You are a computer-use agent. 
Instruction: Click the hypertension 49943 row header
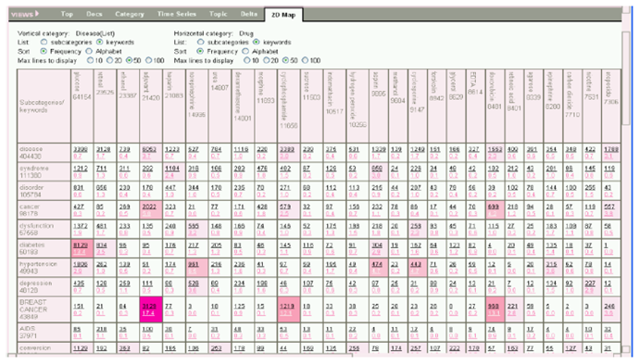44,268
